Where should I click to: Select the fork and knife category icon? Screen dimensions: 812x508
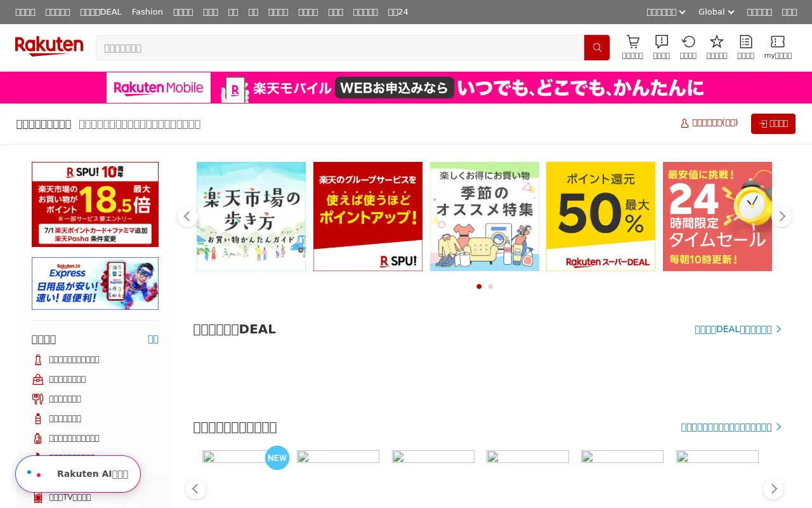pyautogui.click(x=38, y=399)
